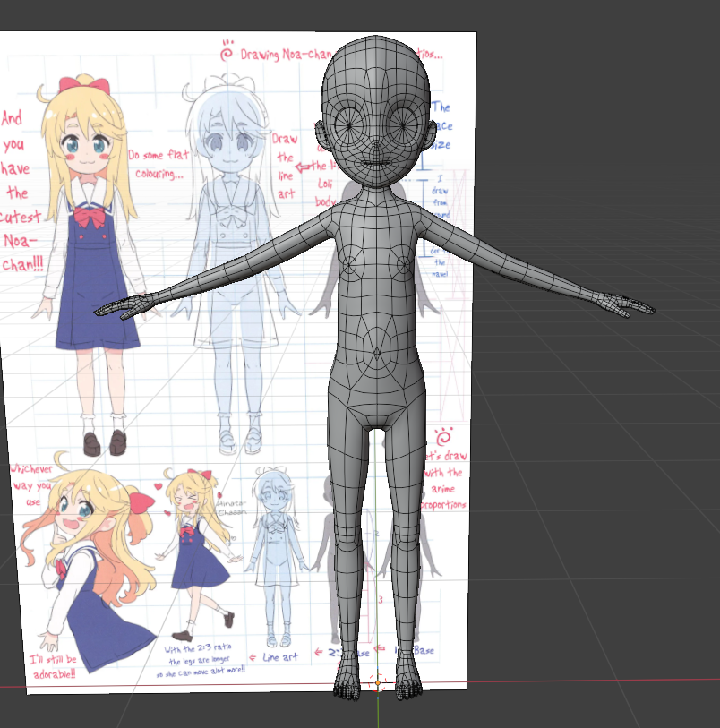Click 'I'll still be adorable!!' text on reference image
Screen dimensions: 720x728
[53, 666]
